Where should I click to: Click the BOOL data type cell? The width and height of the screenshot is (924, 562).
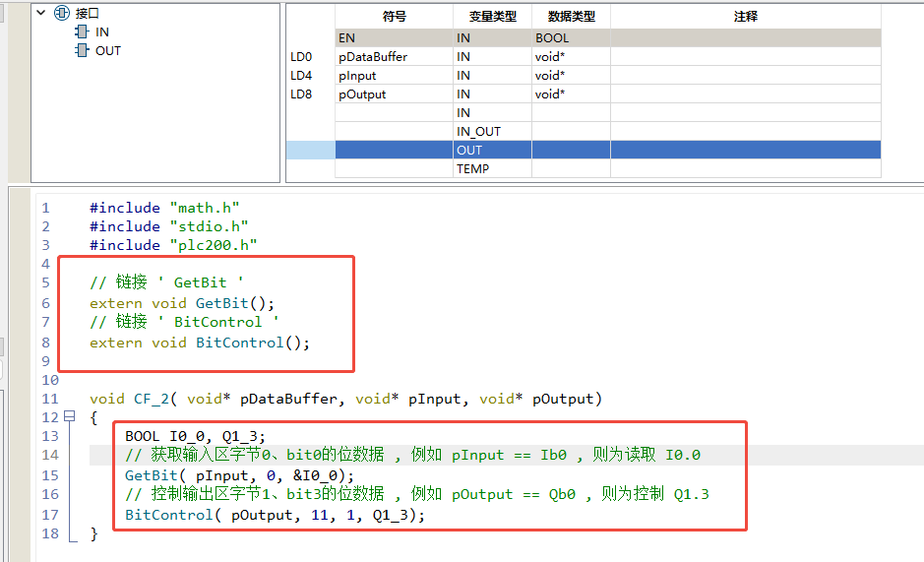(571, 37)
